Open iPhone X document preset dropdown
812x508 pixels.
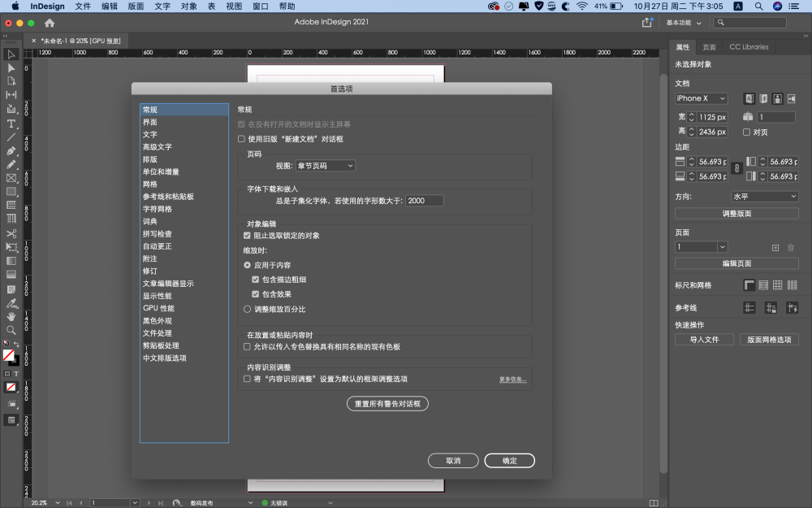tap(701, 98)
